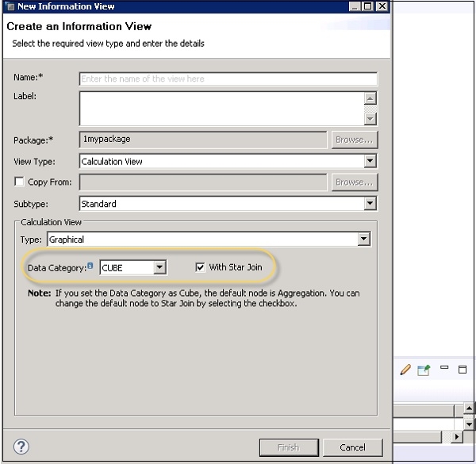
Task: Click the Label area scroll down arrow
Action: (x=370, y=119)
